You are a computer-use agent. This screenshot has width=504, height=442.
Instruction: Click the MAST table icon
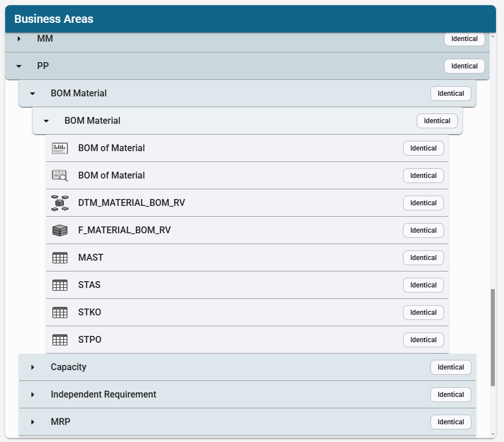click(x=59, y=258)
